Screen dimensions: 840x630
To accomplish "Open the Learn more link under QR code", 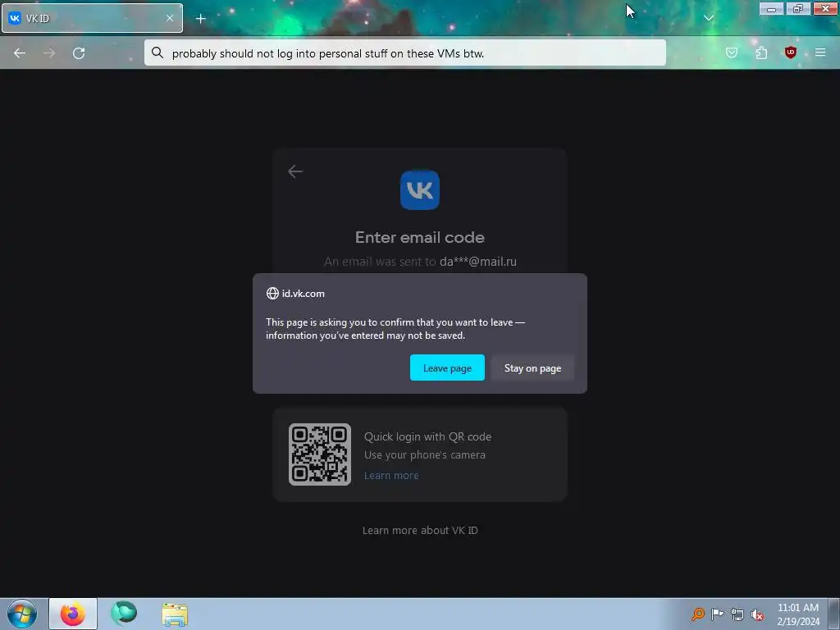I will pyautogui.click(x=391, y=475).
